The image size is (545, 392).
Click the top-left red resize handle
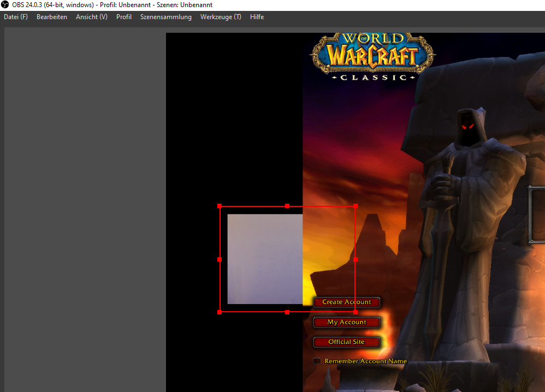[220, 206]
